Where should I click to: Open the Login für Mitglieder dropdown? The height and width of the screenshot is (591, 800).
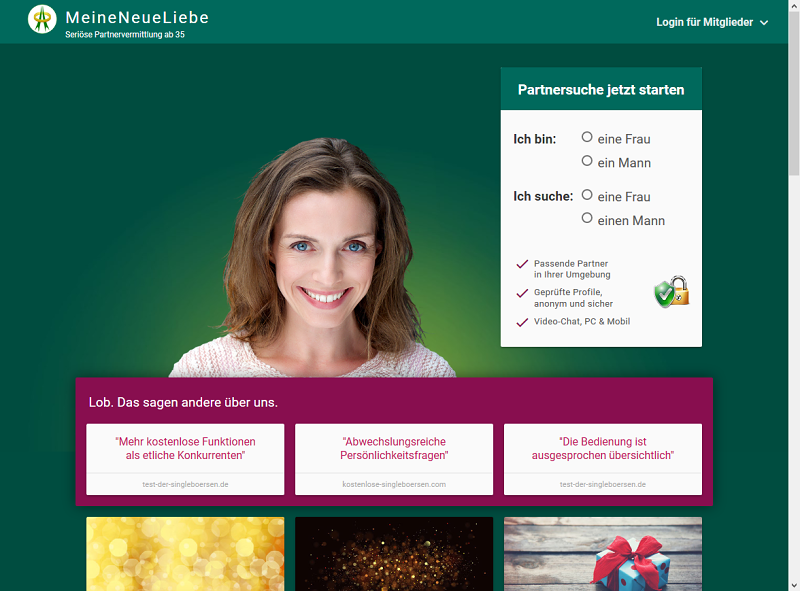coord(712,22)
